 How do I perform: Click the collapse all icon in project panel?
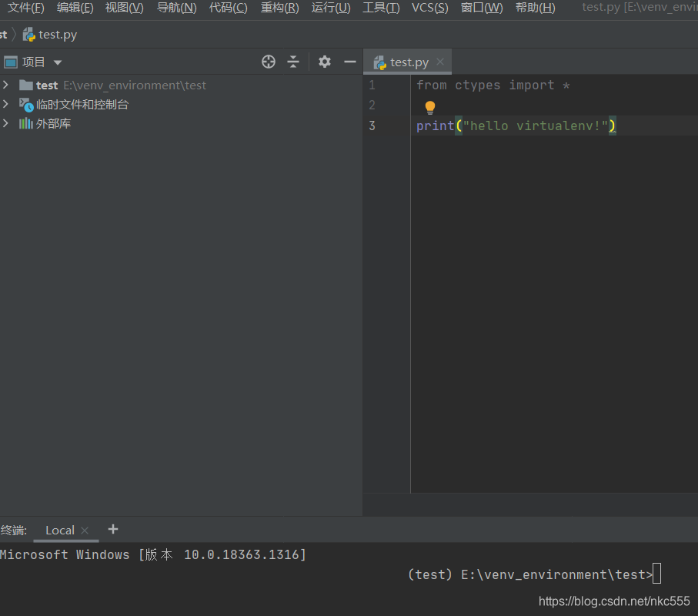(293, 62)
